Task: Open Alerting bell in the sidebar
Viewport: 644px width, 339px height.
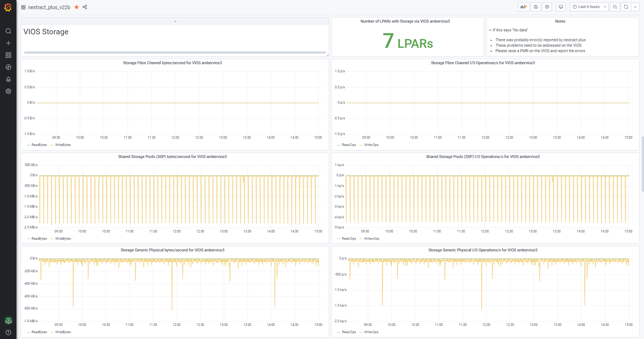Action: 8,79
